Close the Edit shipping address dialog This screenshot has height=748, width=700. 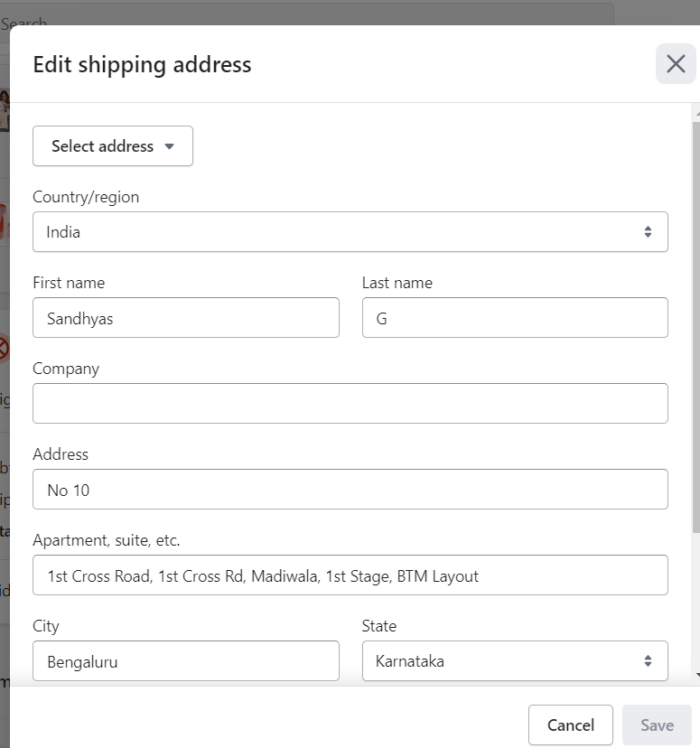(x=676, y=64)
